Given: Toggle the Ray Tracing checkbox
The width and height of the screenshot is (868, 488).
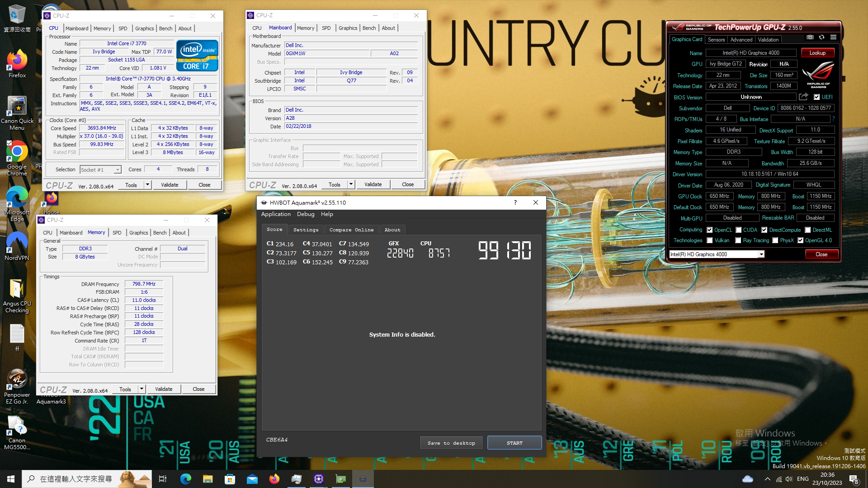Looking at the screenshot, I should 738,240.
